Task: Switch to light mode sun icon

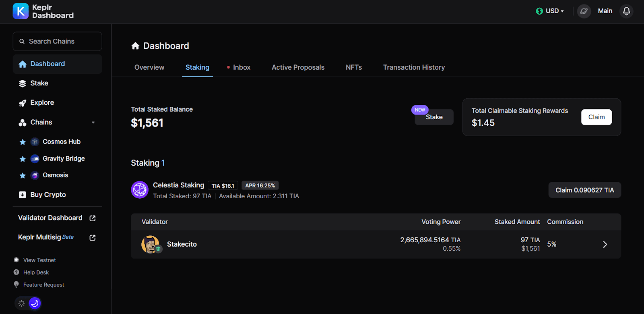Action: pyautogui.click(x=22, y=303)
